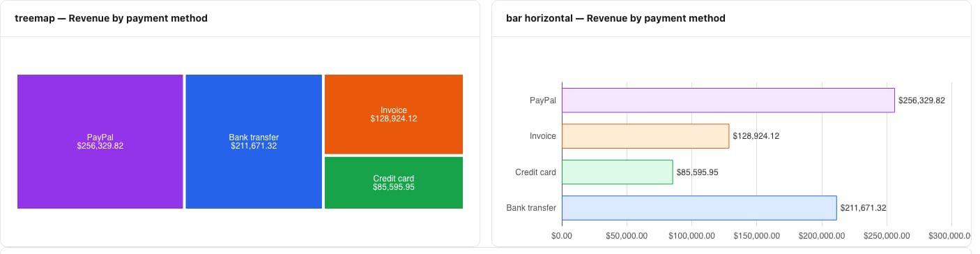Click the $211,671.32 value label beside Bank transfer bar

(x=863, y=208)
